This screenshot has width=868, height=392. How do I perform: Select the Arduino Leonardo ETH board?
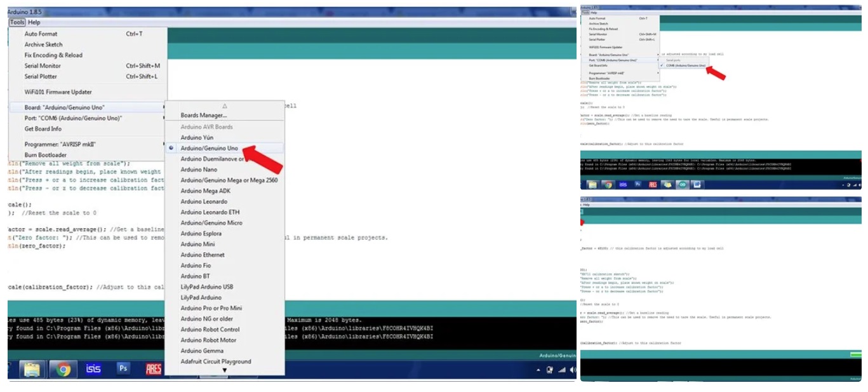tap(225, 212)
